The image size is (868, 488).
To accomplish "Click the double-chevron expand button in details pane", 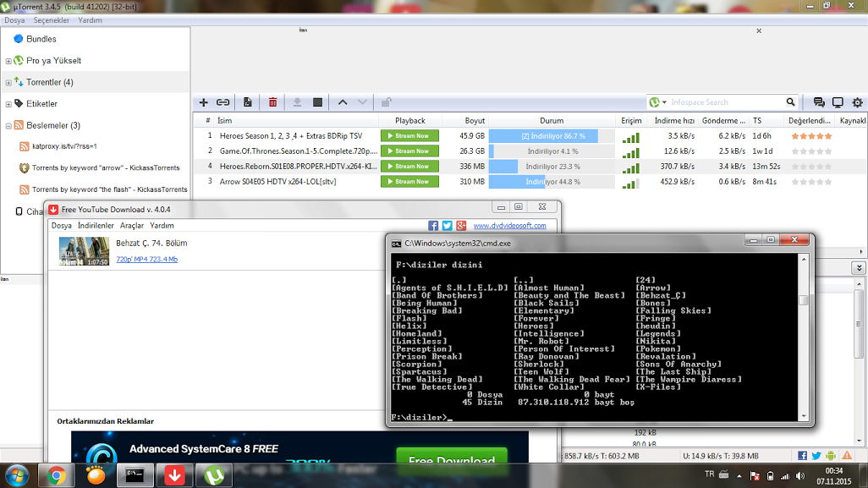I will click(859, 268).
